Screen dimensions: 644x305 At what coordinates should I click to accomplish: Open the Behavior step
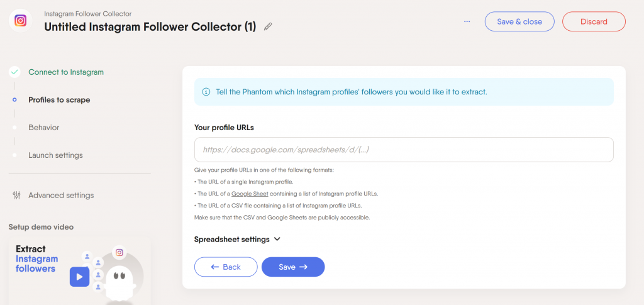(x=43, y=128)
